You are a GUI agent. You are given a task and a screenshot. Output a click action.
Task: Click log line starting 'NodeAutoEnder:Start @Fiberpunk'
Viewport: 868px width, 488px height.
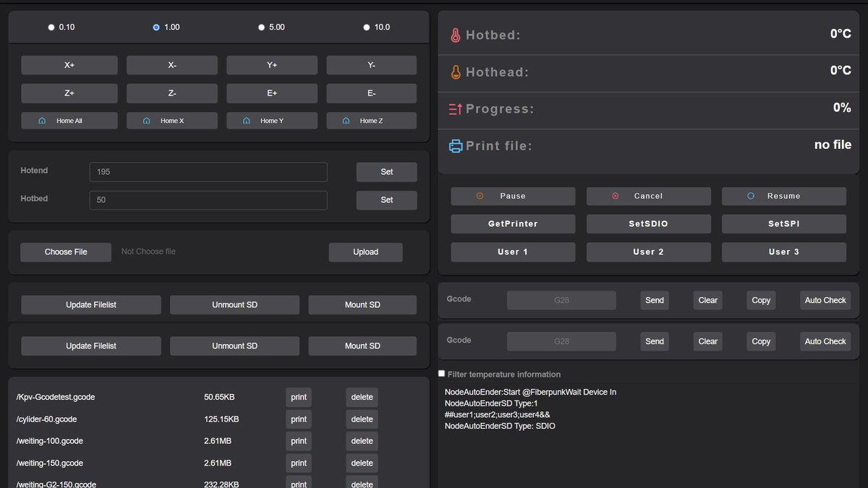530,392
